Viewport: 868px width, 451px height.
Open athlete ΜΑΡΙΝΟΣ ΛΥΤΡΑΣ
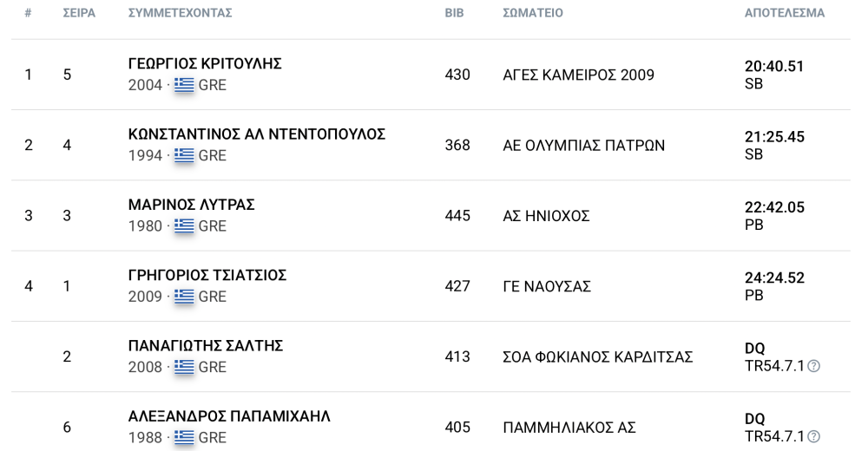pyautogui.click(x=192, y=205)
